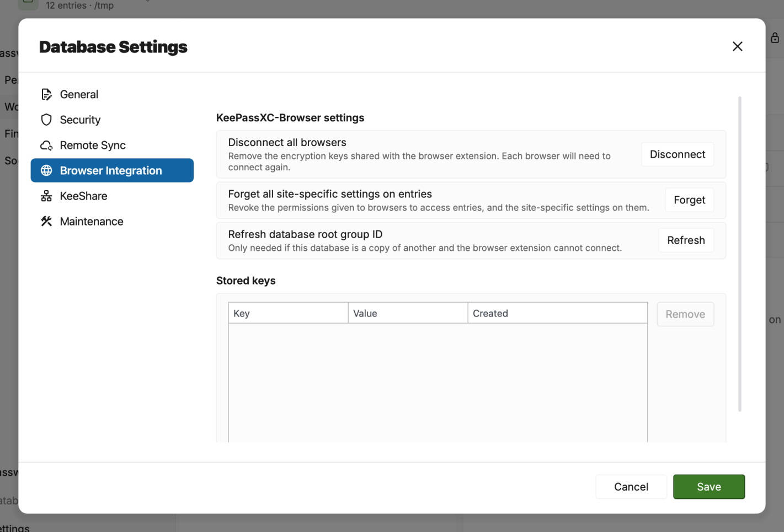Click the Remove stored key button

[x=685, y=314]
